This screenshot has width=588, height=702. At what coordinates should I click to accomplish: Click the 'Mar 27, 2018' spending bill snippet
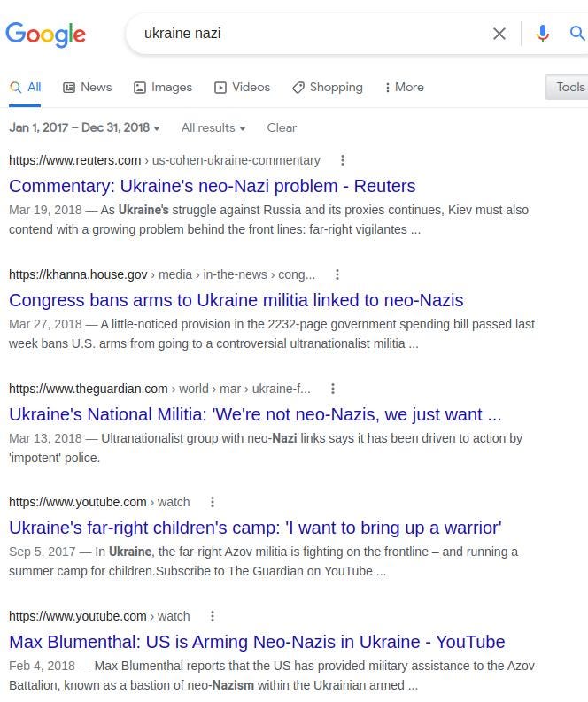[272, 334]
